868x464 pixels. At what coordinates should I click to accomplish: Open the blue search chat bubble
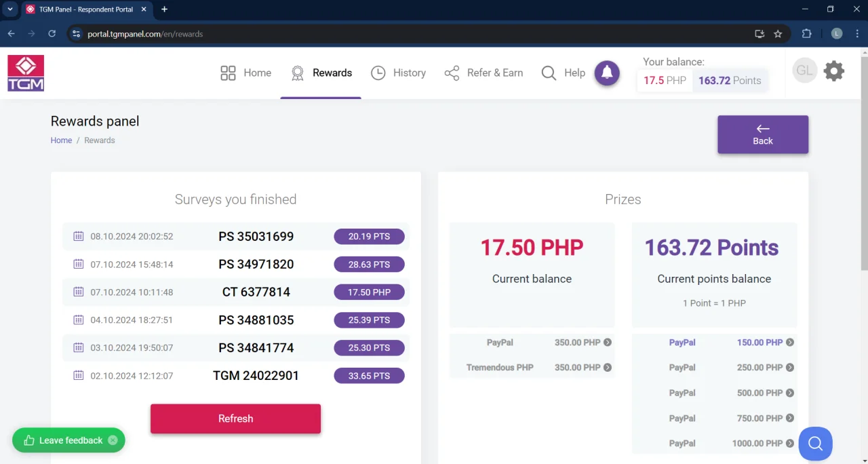pos(815,444)
